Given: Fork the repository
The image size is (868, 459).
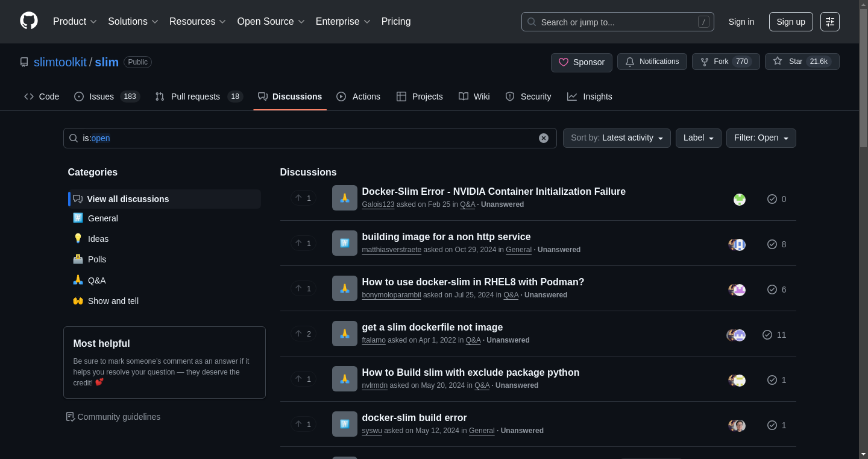Looking at the screenshot, I should [726, 62].
